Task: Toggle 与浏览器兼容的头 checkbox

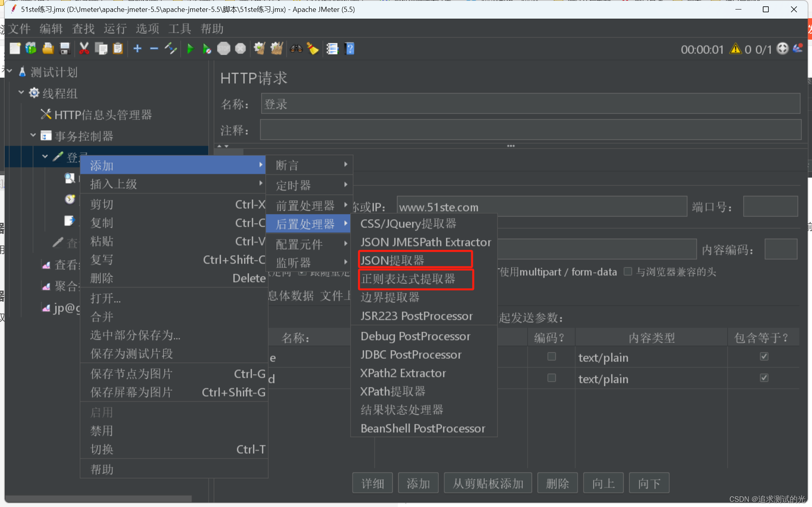Action: point(628,272)
